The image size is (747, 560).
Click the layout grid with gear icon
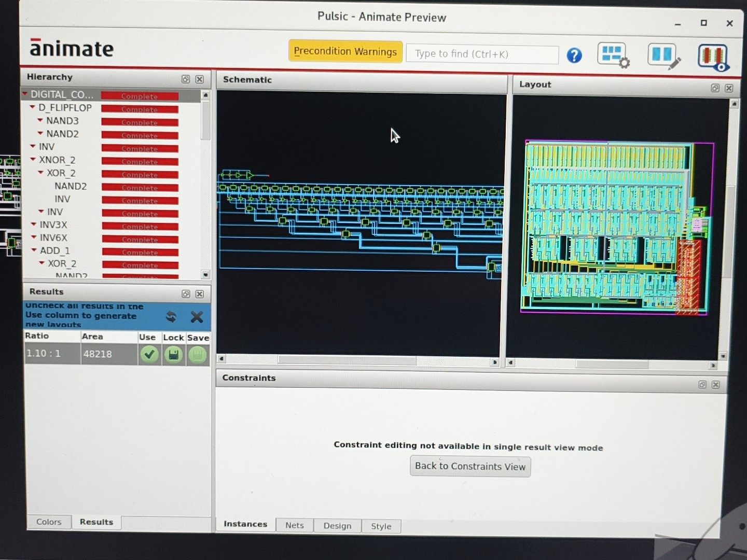(614, 55)
